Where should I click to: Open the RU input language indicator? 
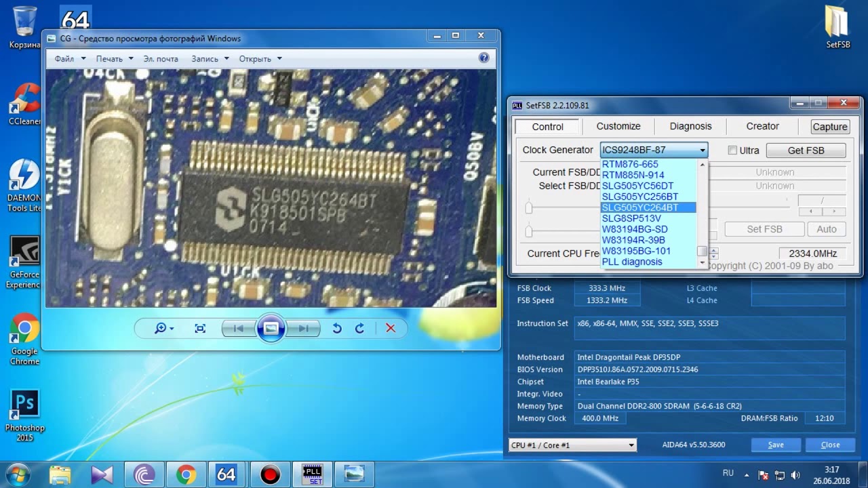(x=728, y=473)
